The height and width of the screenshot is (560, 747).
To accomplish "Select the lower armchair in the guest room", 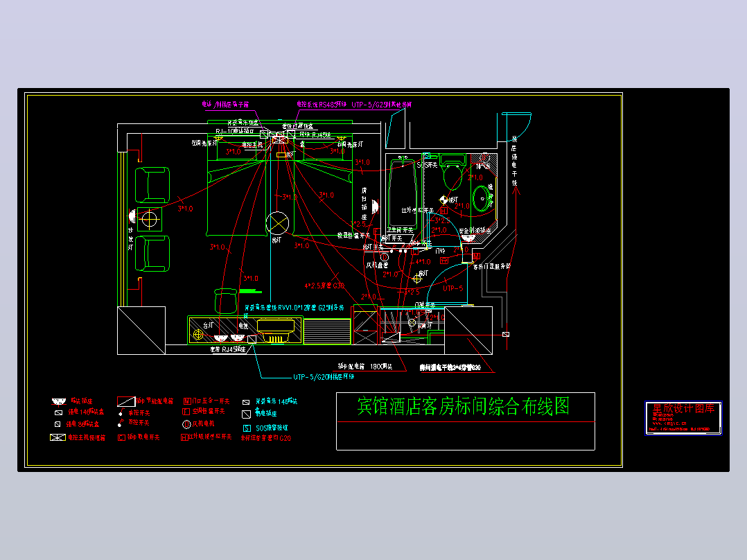I will coord(152,254).
